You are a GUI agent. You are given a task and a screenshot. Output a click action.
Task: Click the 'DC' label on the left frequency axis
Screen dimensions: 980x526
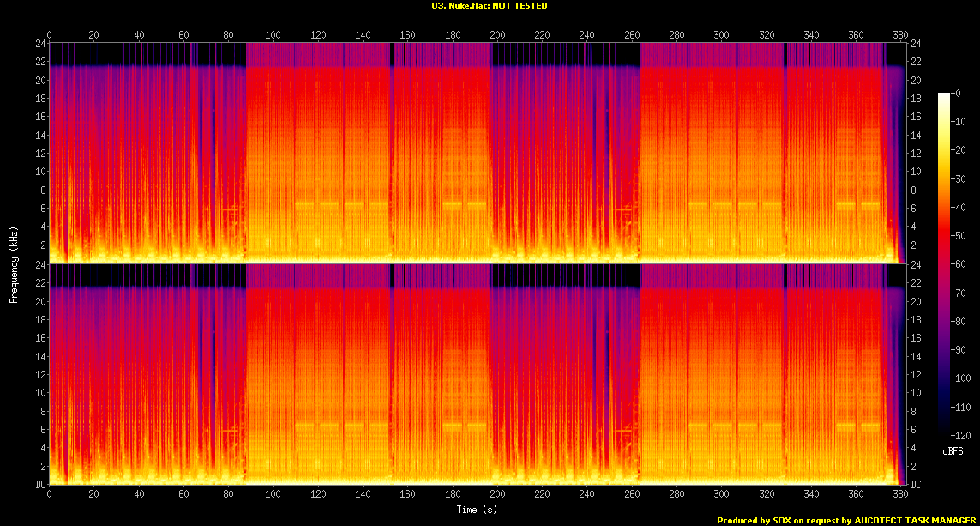39,485
